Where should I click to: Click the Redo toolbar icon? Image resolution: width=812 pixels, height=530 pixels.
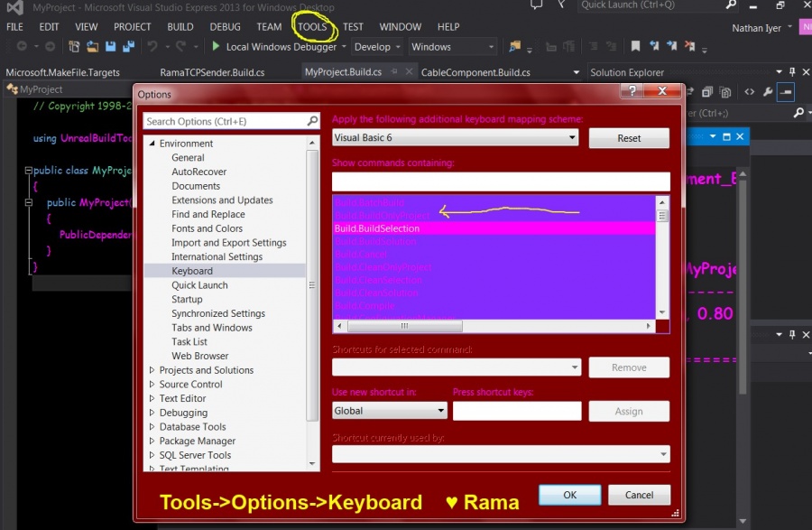pos(180,47)
